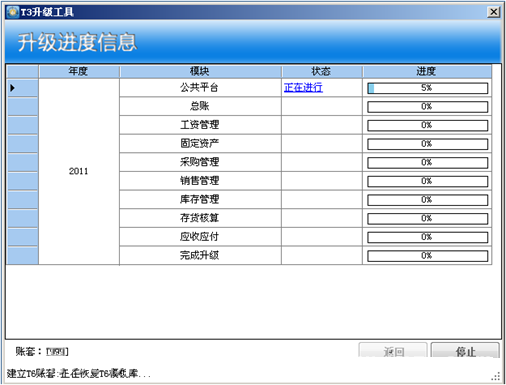Click the row selector beside 固定资产
The width and height of the screenshot is (506, 385).
click(22, 144)
